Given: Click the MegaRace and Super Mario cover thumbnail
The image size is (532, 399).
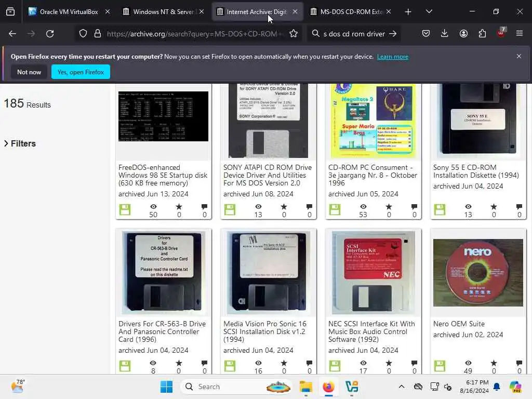Looking at the screenshot, I should pyautogui.click(x=373, y=121).
